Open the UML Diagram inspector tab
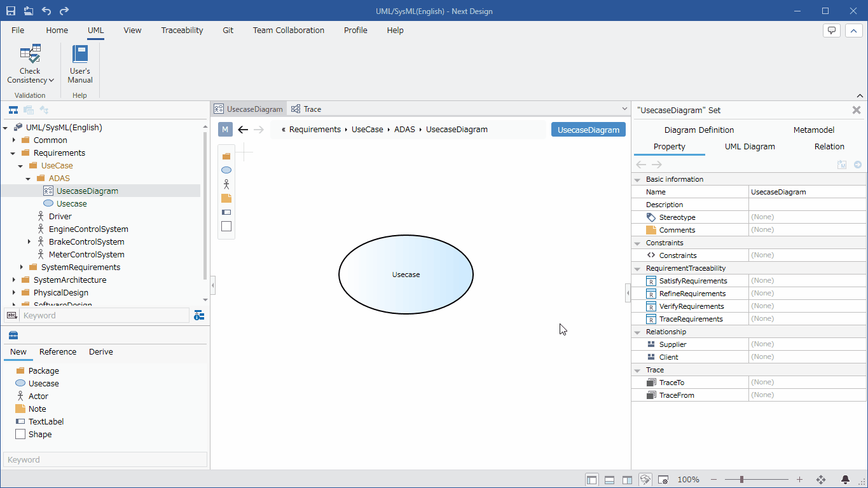The height and width of the screenshot is (488, 868). tap(750, 147)
